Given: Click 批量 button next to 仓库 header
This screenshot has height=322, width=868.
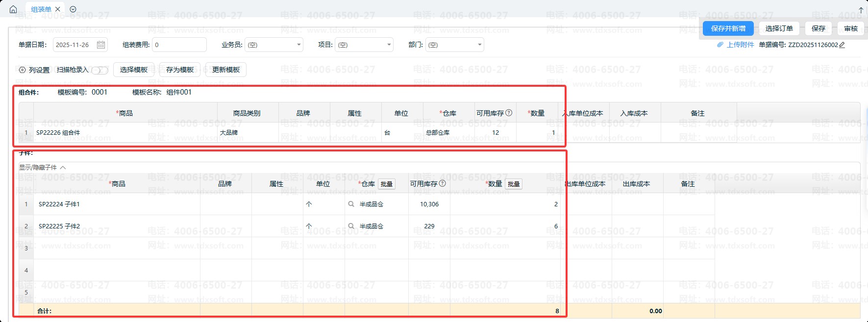Looking at the screenshot, I should (387, 184).
